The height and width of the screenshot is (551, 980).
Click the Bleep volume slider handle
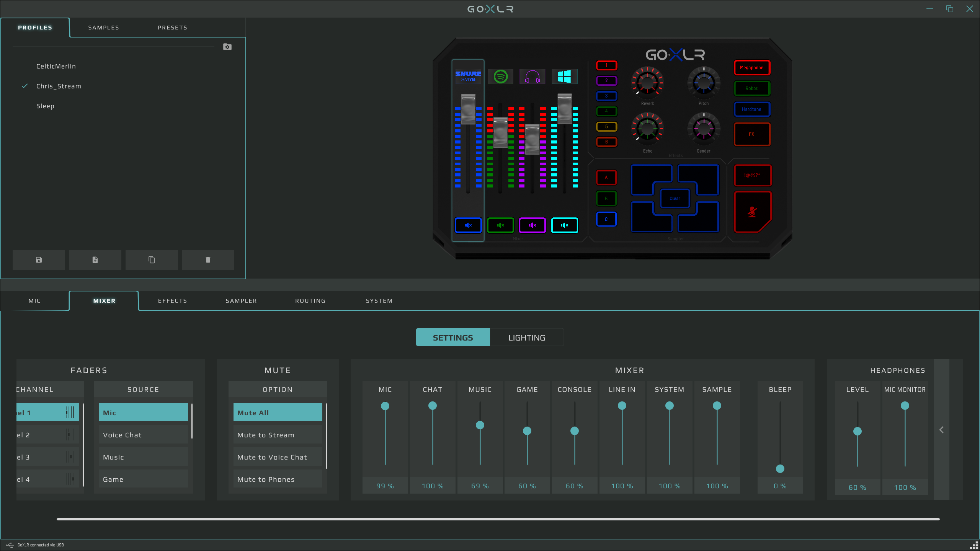(780, 469)
